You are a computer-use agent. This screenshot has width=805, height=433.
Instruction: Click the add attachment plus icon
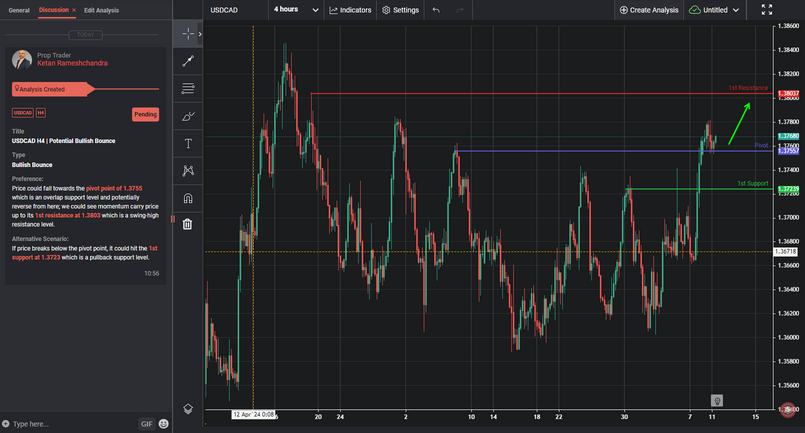click(x=6, y=424)
